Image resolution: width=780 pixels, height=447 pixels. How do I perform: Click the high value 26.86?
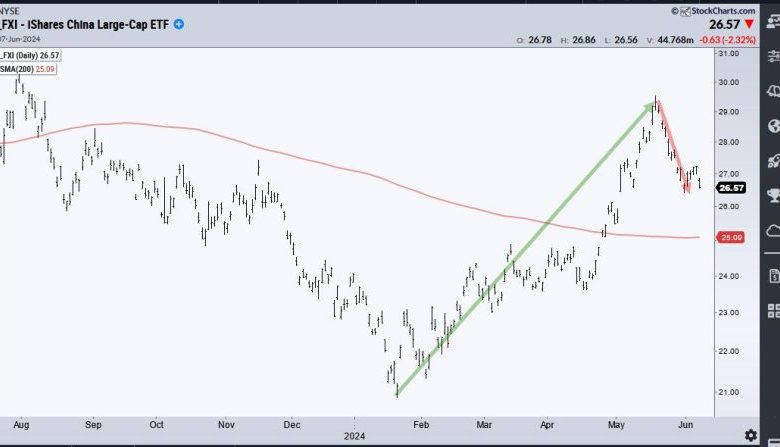coord(584,40)
